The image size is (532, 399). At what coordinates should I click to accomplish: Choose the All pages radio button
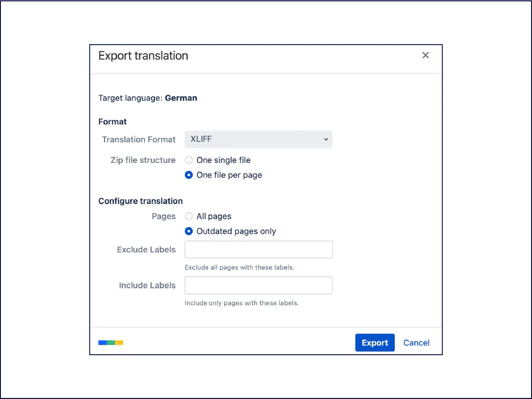pyautogui.click(x=189, y=217)
